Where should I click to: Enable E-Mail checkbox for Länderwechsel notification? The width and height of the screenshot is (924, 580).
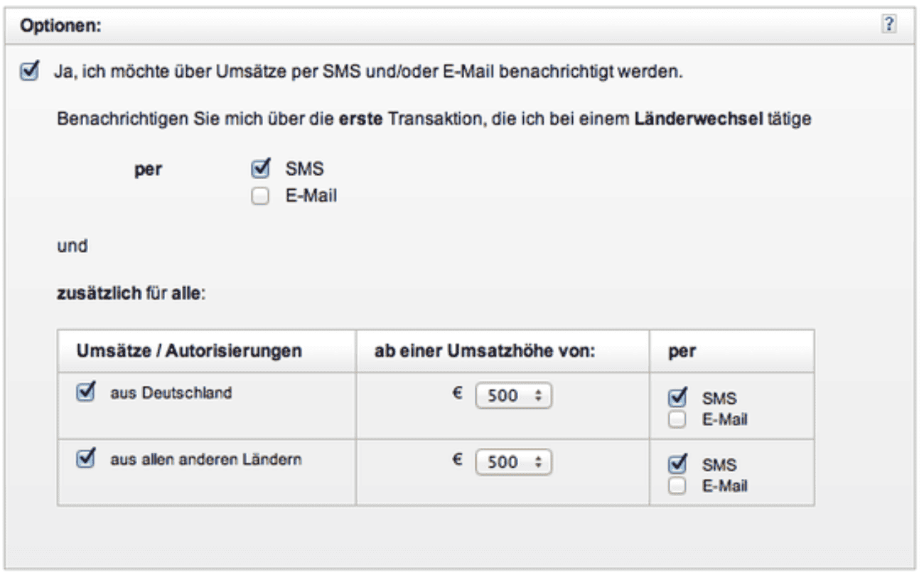click(x=260, y=197)
